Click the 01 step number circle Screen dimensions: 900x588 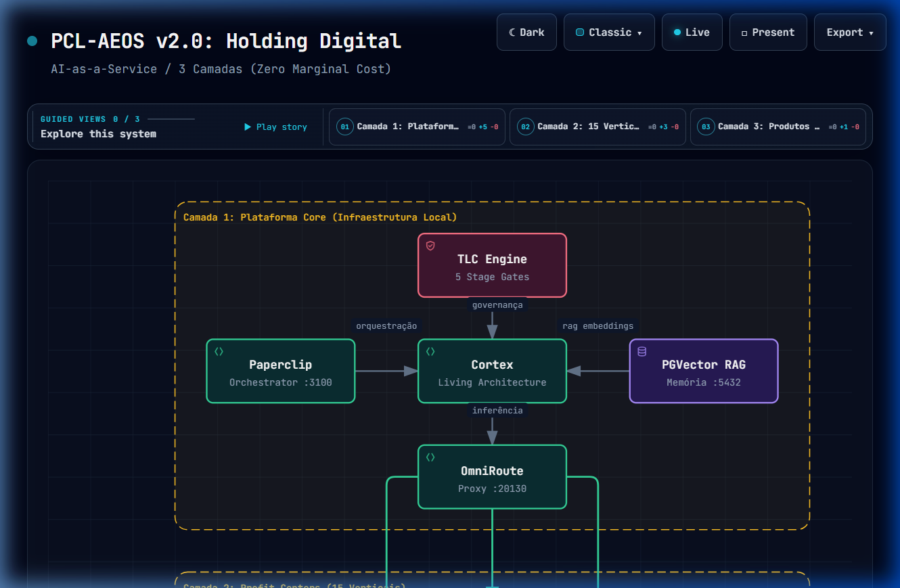coord(345,127)
